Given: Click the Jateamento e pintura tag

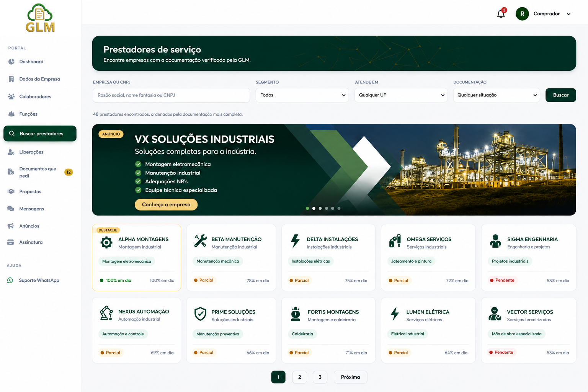Looking at the screenshot, I should pyautogui.click(x=411, y=261).
